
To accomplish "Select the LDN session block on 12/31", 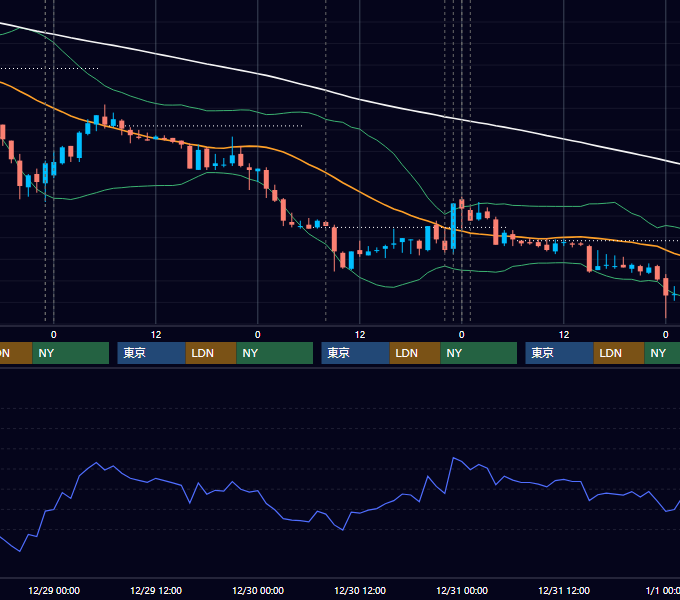I will [619, 353].
